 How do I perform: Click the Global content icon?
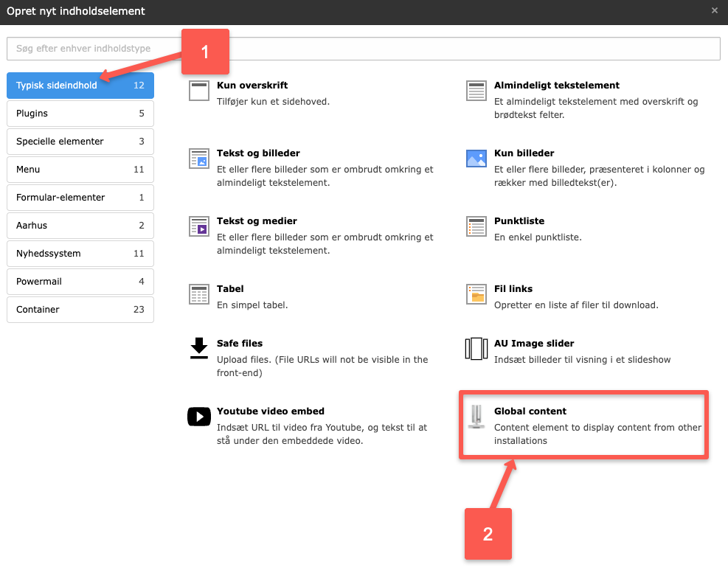coord(476,417)
